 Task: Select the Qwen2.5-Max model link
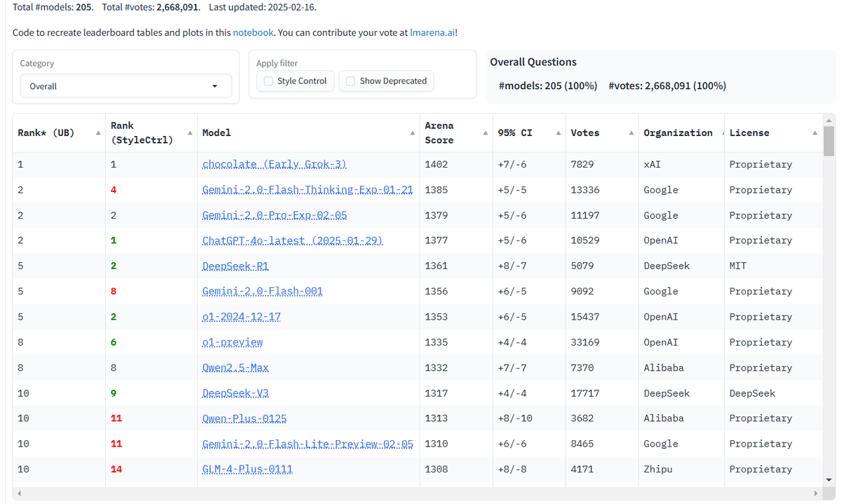pyautogui.click(x=235, y=367)
